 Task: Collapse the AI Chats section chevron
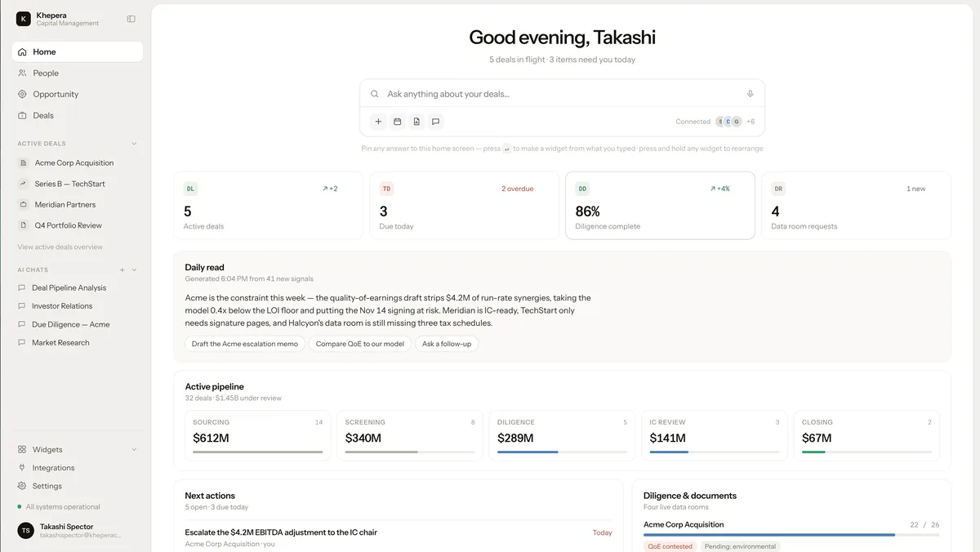coord(134,269)
